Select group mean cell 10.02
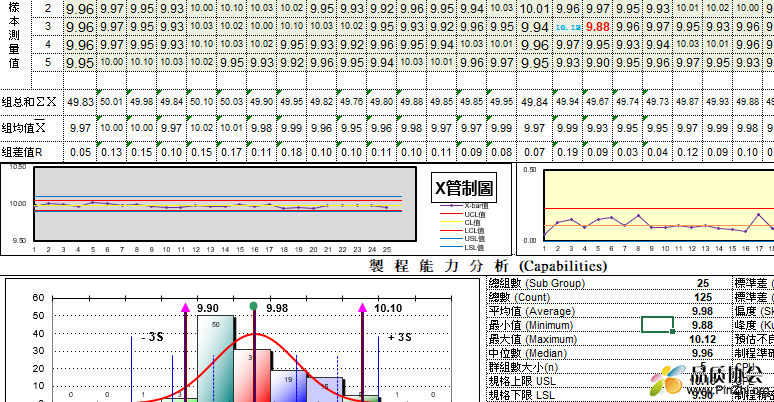The image size is (774, 402). [x=201, y=128]
